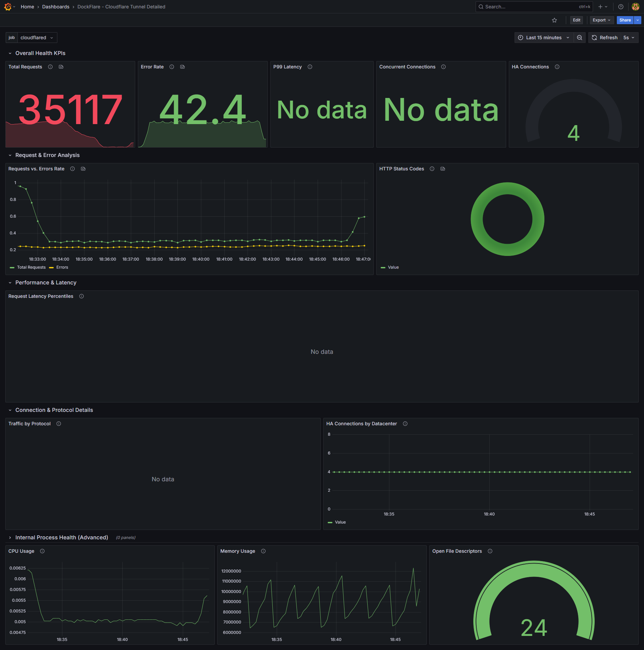Click the Edit button
The width and height of the screenshot is (644, 650).
[x=576, y=20]
